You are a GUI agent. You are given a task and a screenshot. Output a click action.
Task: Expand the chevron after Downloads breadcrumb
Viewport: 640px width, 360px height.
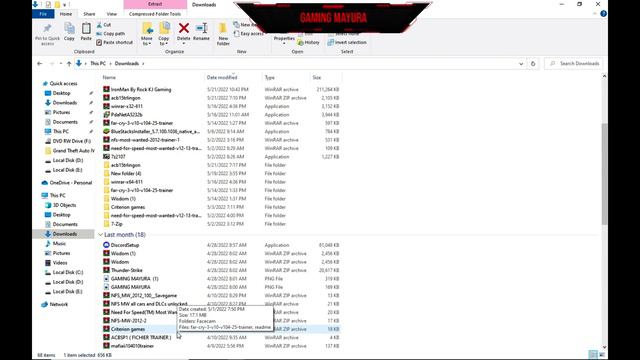(x=143, y=64)
